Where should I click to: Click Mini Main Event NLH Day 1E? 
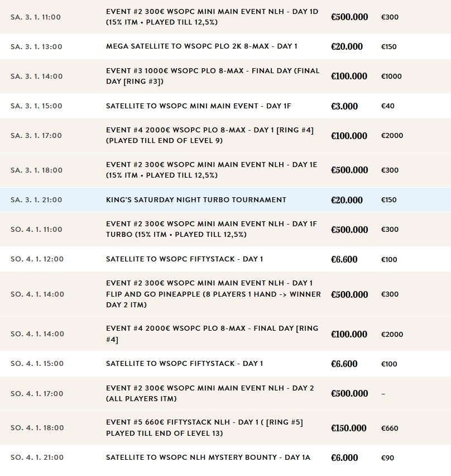[212, 170]
